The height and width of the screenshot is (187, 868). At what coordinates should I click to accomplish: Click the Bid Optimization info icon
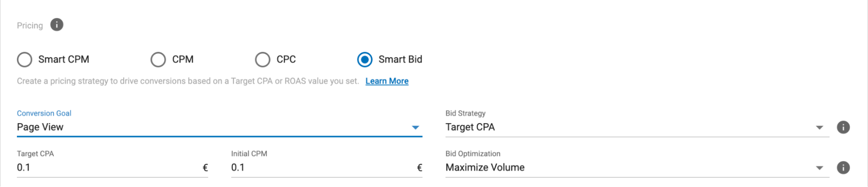[x=843, y=167]
